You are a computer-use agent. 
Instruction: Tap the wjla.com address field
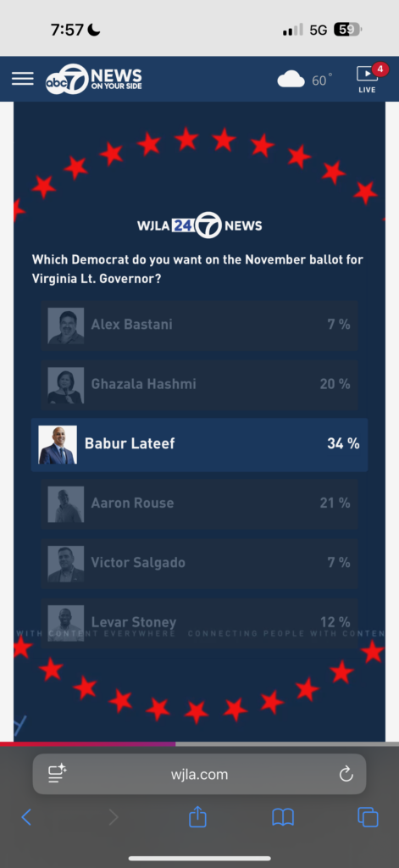(199, 774)
